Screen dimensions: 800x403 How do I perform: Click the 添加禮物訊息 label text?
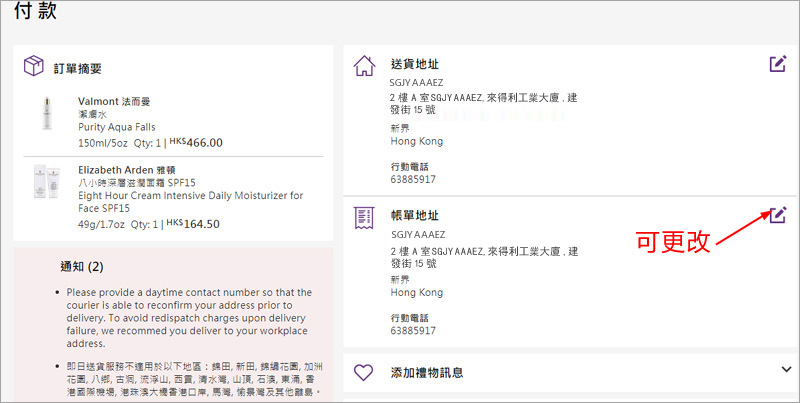[x=427, y=373]
